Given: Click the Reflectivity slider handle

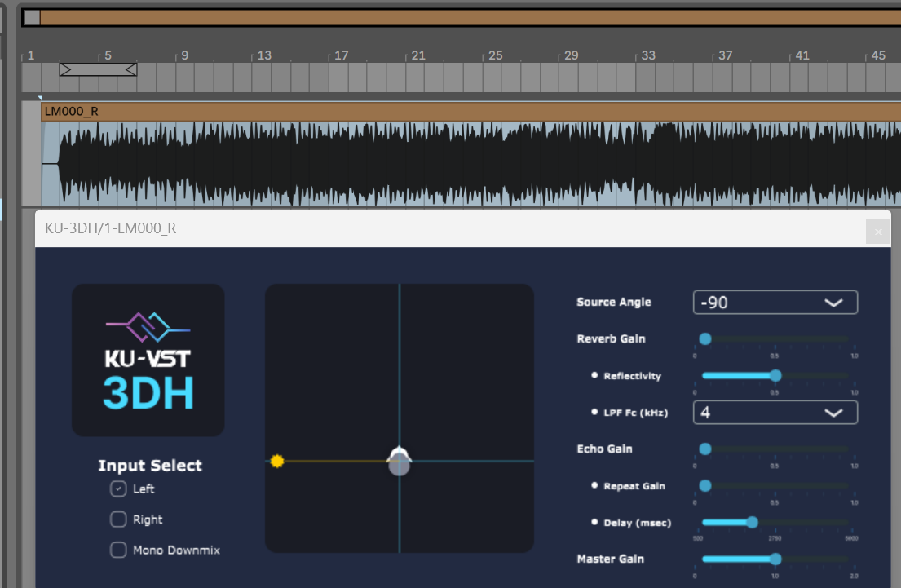Looking at the screenshot, I should pyautogui.click(x=775, y=376).
